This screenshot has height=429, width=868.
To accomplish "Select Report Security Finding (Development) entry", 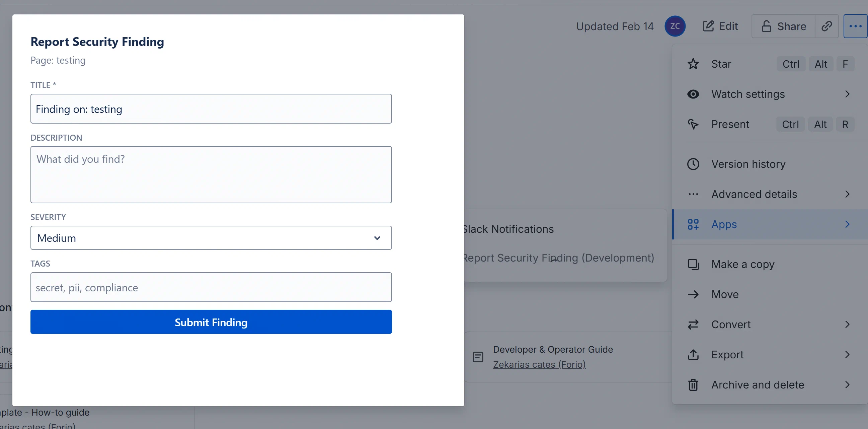I will click(x=565, y=258).
